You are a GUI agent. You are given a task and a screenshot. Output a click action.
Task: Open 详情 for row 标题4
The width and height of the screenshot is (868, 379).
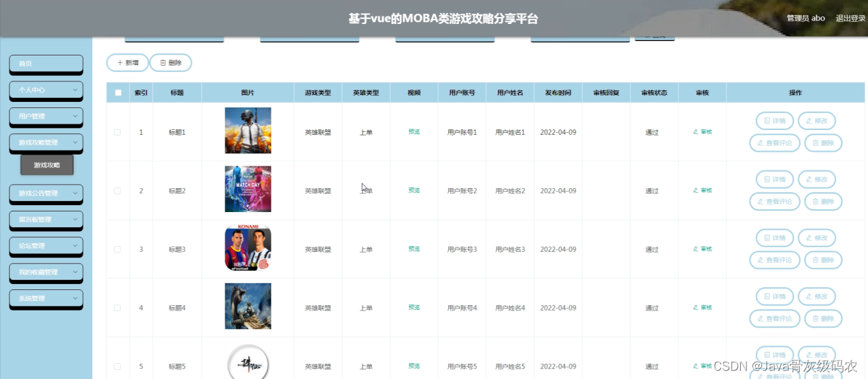click(774, 296)
